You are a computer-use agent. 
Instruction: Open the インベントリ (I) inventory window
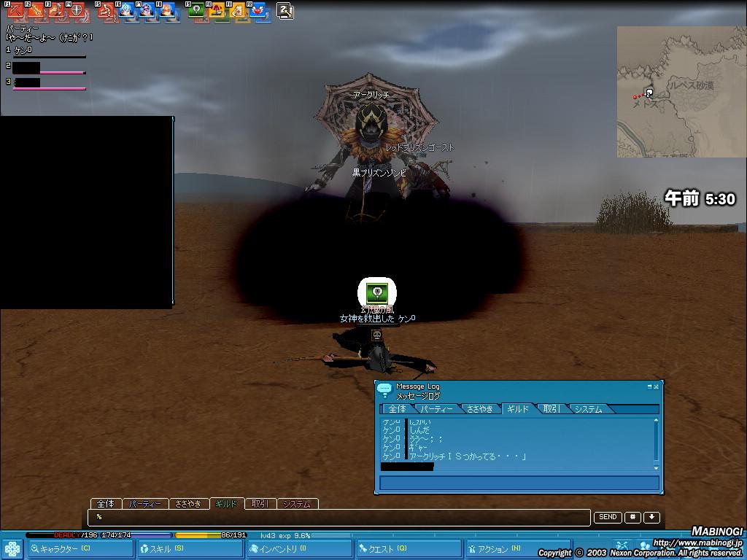300,548
